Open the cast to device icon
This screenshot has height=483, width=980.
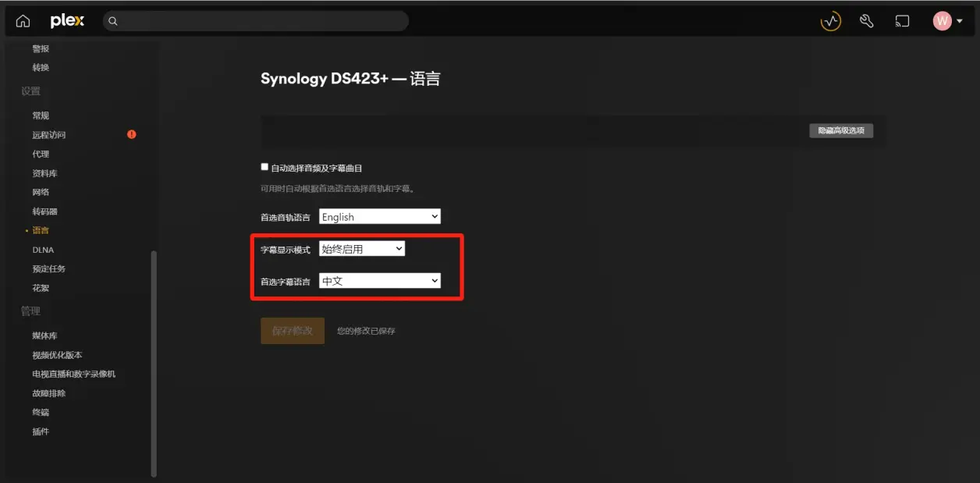(x=902, y=22)
